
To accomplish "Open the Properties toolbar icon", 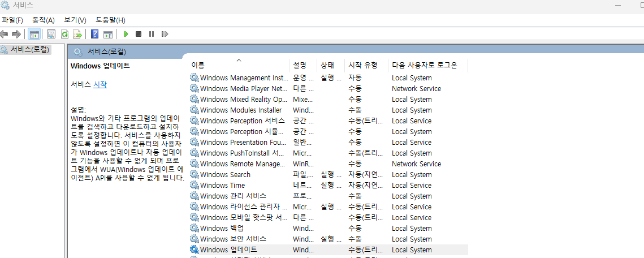I will coord(51,34).
